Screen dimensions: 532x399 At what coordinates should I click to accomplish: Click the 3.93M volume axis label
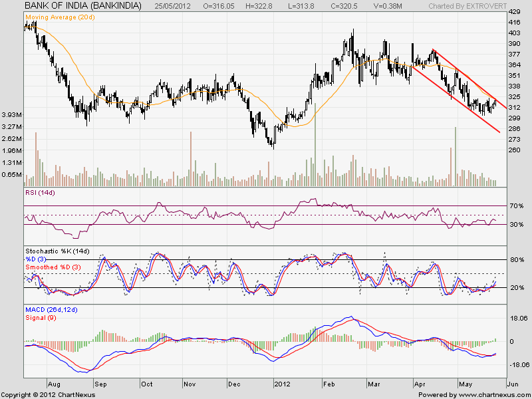(13, 114)
